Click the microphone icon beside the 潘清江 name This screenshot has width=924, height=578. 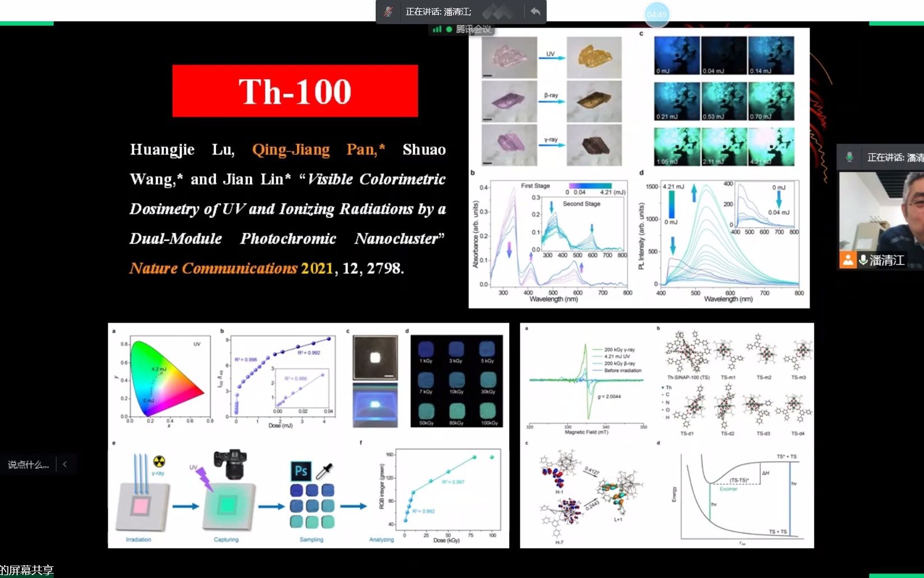pyautogui.click(x=863, y=260)
